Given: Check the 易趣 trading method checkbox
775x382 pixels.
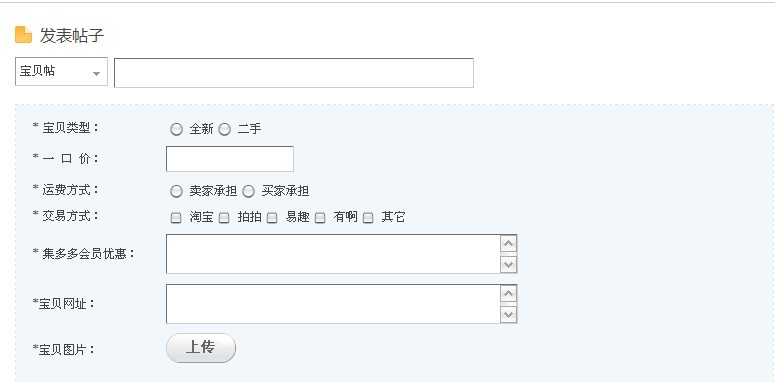Looking at the screenshot, I should [272, 218].
